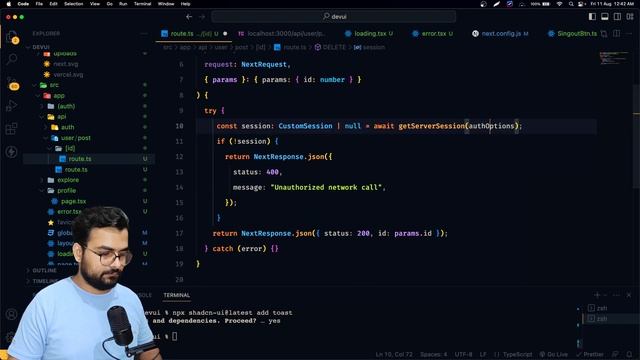
Task: Open the Search view in the activity bar
Action: tap(12, 59)
